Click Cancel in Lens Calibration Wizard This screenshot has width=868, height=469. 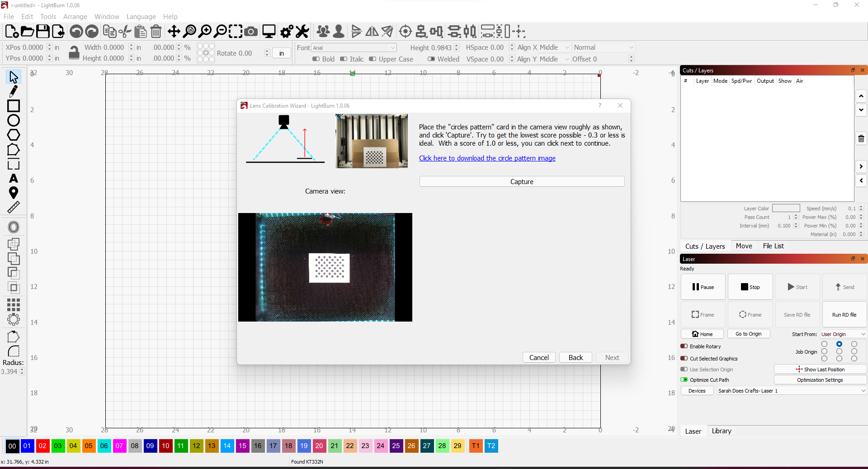(539, 358)
